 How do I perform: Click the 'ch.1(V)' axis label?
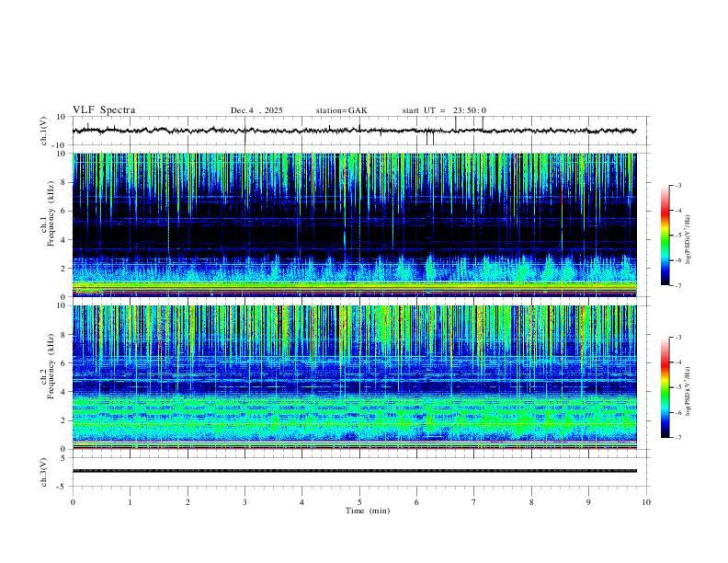pos(44,131)
